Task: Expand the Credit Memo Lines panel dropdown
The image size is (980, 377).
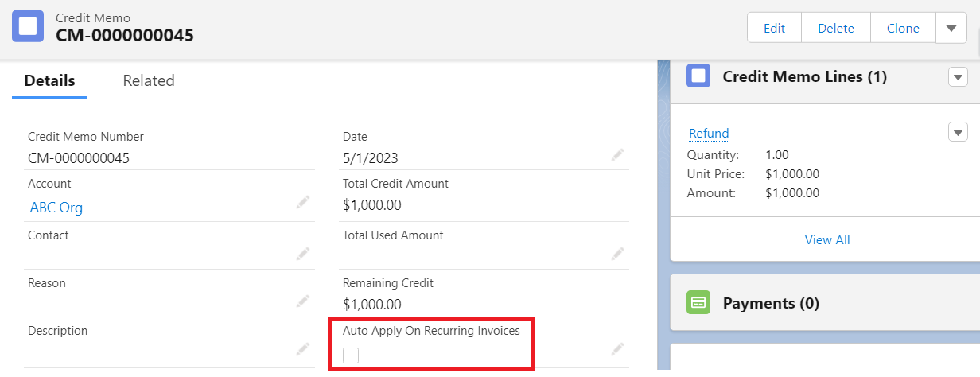Action: pos(958,77)
